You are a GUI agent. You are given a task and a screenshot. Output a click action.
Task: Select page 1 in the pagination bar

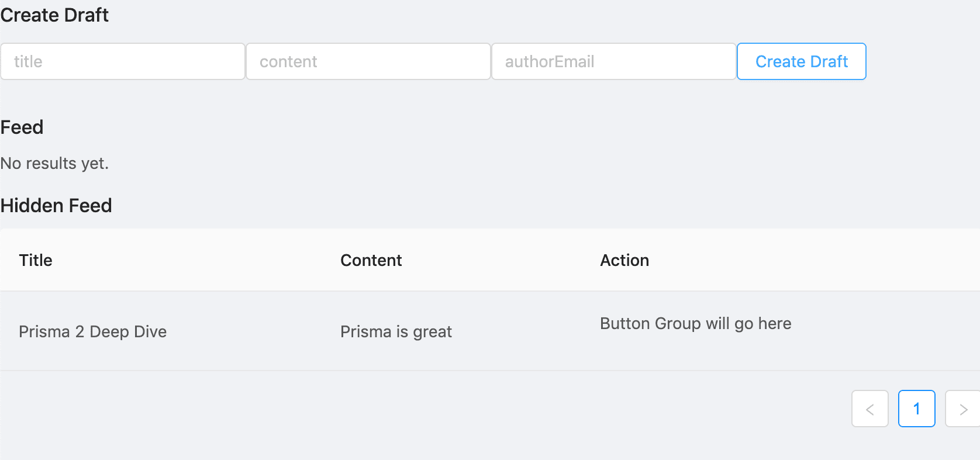coord(916,409)
